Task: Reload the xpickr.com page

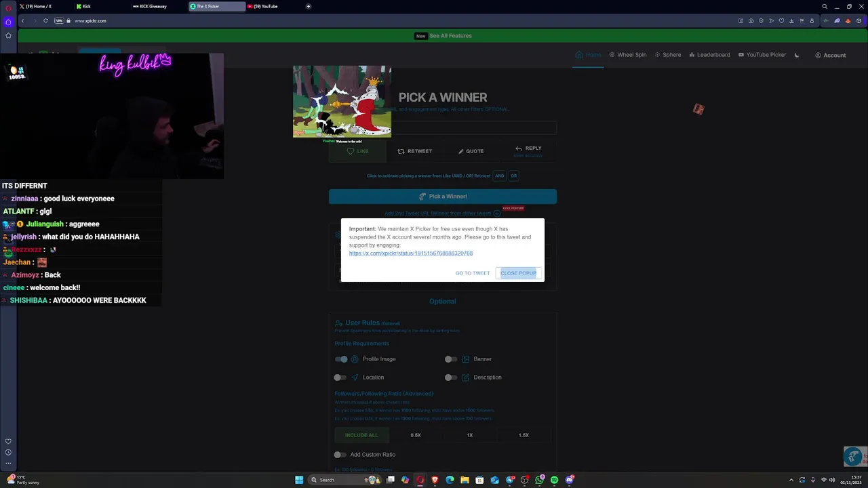Action: point(45,21)
